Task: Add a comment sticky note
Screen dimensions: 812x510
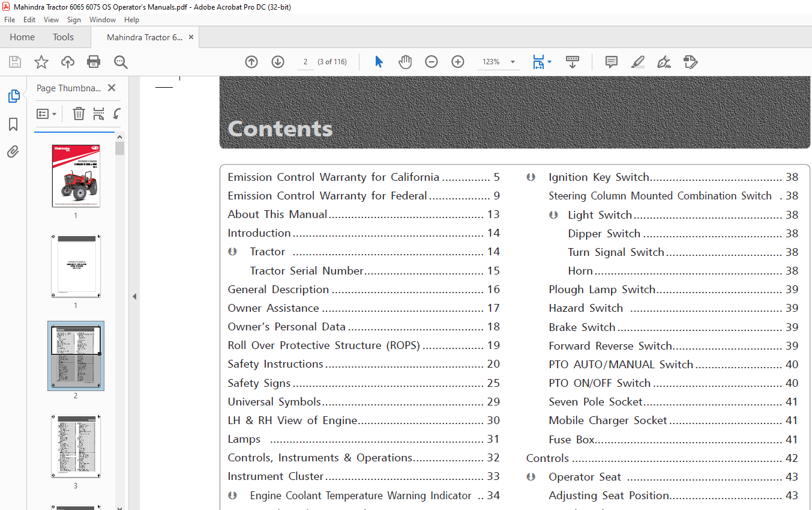Action: (x=612, y=62)
